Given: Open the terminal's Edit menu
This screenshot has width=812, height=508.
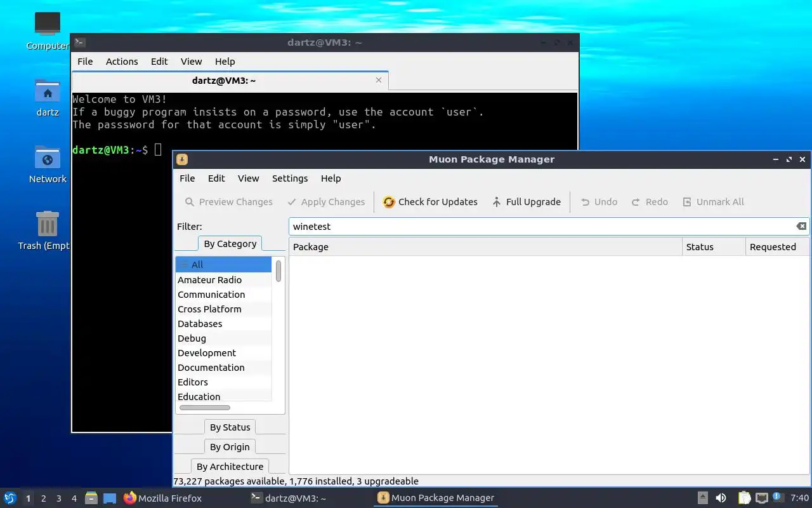Looking at the screenshot, I should click(x=159, y=62).
